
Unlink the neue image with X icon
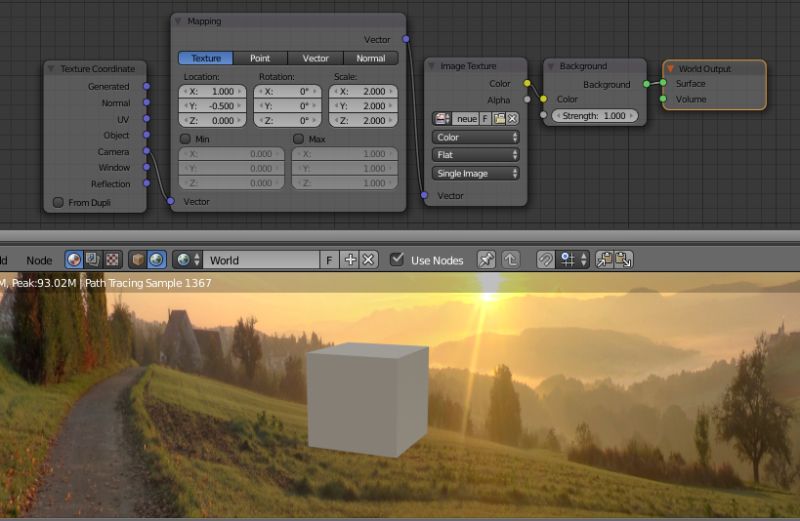512,119
